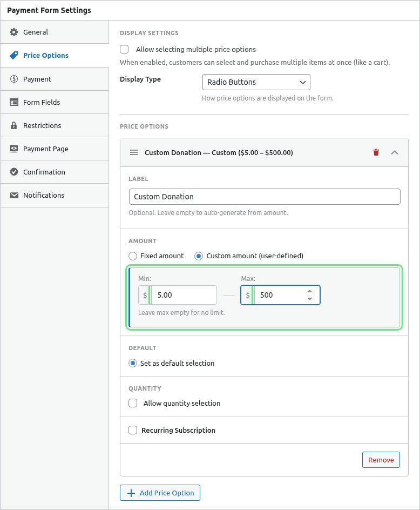This screenshot has width=420, height=510.
Task: Open the Display Type dropdown
Action: tap(256, 82)
